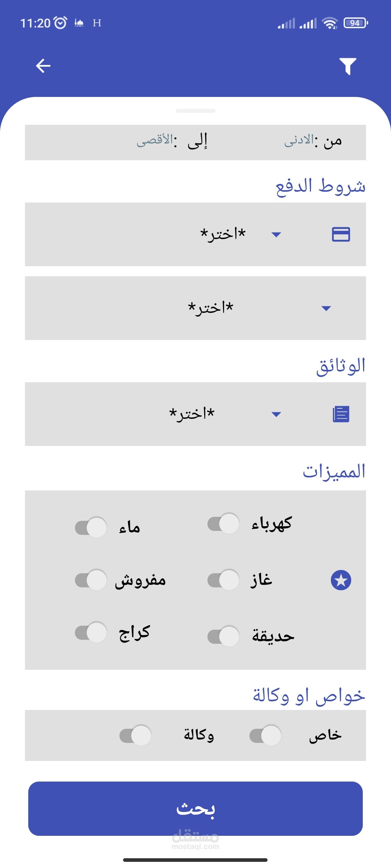391x868 pixels.
Task: Open the الوثائق documents dropdown
Action: (x=224, y=414)
